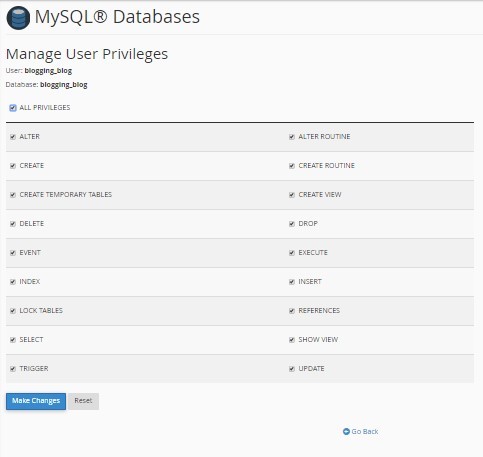Toggle the LOCK TABLES checkbox
Viewport: 483px width, 457px height.
13,311
